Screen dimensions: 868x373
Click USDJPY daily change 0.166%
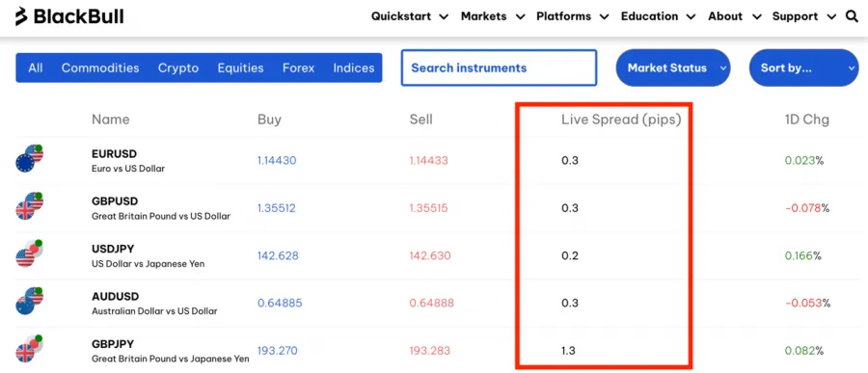[x=803, y=255]
